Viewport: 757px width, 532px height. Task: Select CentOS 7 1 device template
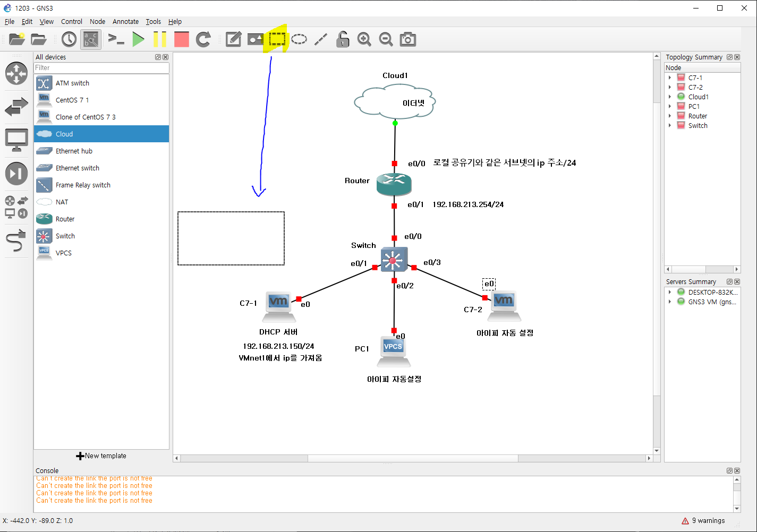tap(101, 100)
